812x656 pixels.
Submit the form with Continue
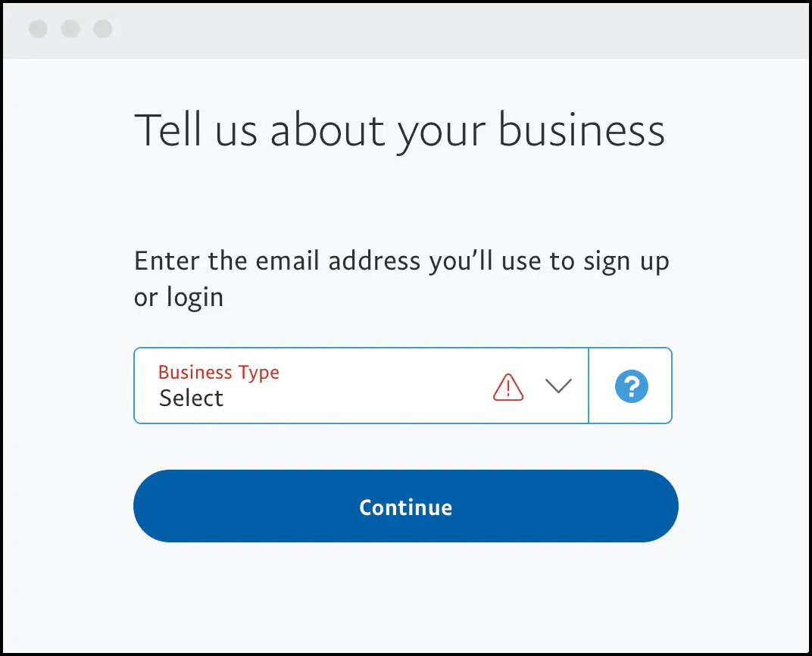click(405, 506)
